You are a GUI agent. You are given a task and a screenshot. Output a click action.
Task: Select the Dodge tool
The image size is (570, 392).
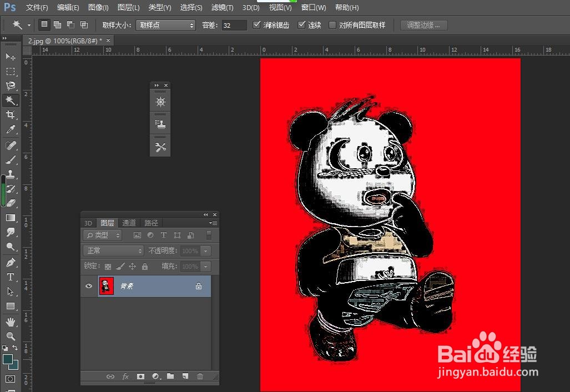click(11, 247)
